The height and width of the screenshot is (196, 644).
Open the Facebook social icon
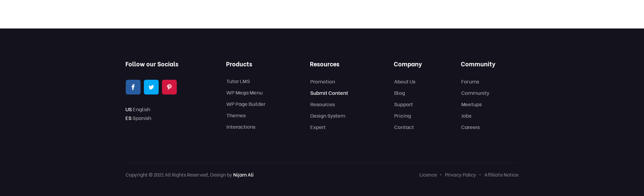point(133,87)
